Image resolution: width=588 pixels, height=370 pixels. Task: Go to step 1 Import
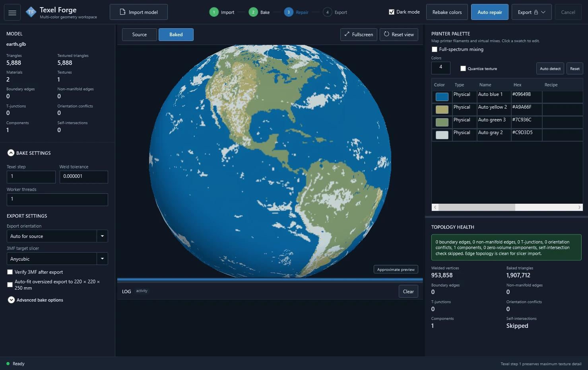click(222, 12)
